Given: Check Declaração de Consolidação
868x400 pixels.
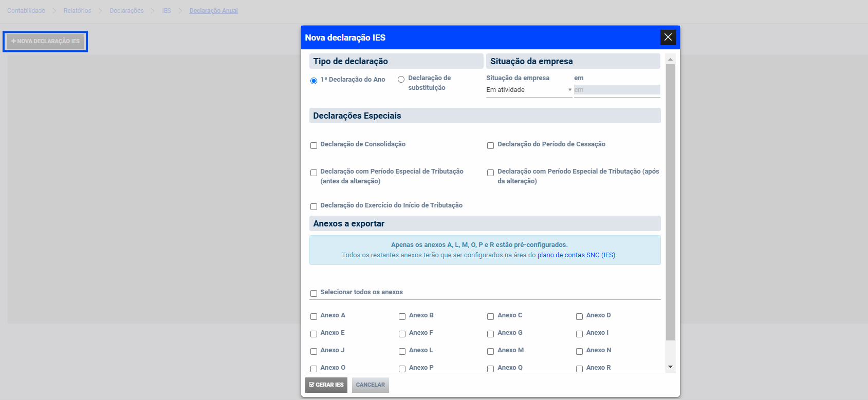Looking at the screenshot, I should click(313, 146).
